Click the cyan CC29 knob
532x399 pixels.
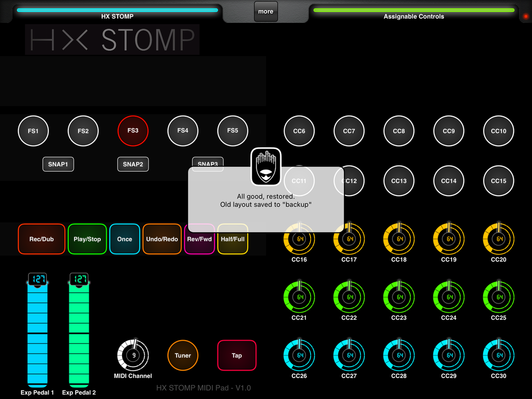(449, 355)
